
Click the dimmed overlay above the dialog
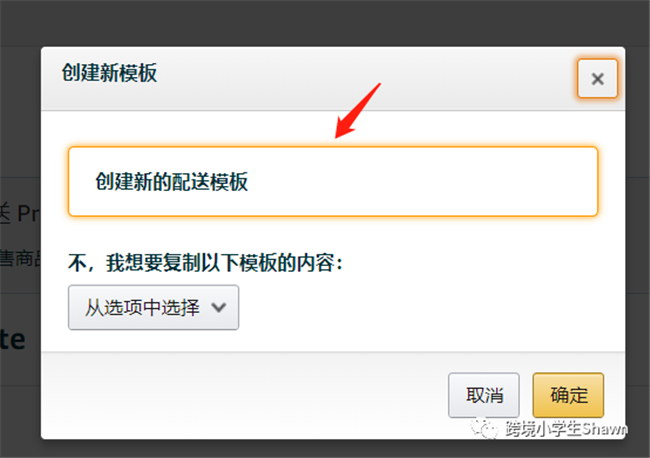click(x=325, y=23)
